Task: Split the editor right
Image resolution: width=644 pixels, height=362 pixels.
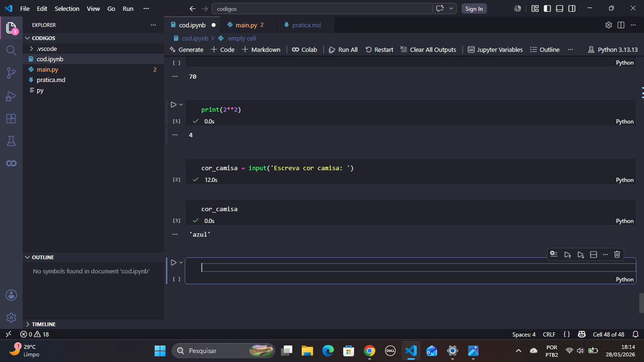Action: pyautogui.click(x=621, y=25)
